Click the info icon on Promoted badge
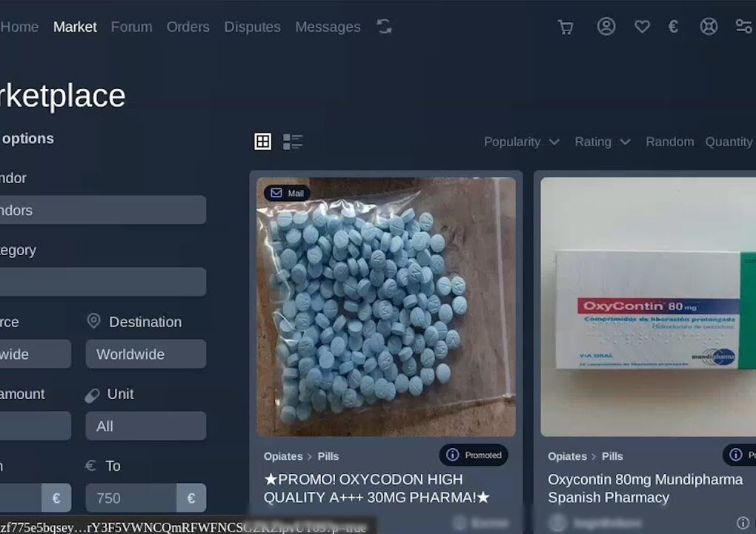The image size is (756, 534). (453, 455)
